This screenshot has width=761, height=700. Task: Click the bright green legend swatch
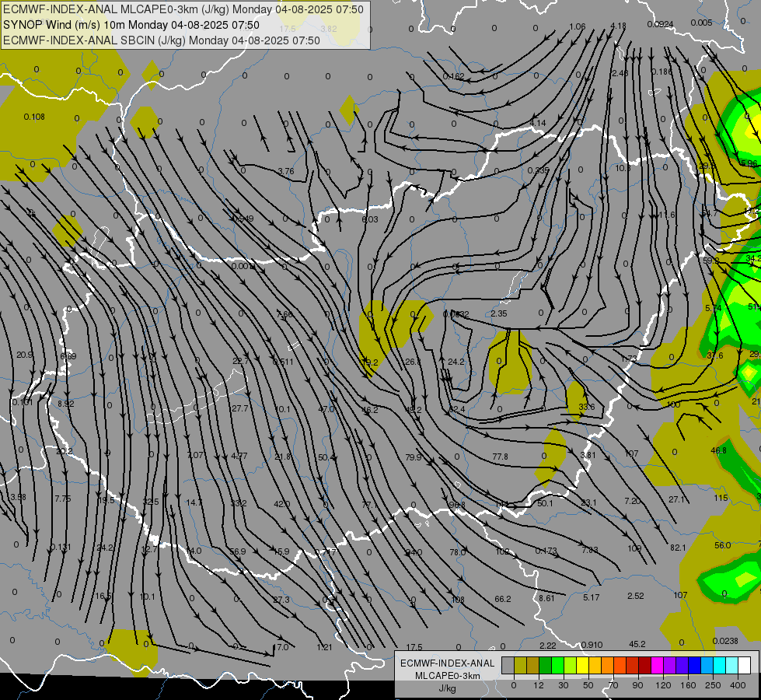tap(557, 665)
